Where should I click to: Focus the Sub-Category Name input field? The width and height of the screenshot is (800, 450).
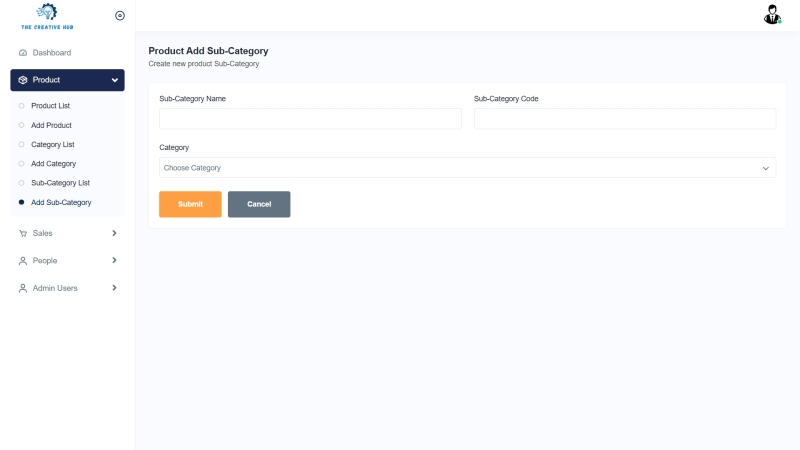tap(310, 119)
